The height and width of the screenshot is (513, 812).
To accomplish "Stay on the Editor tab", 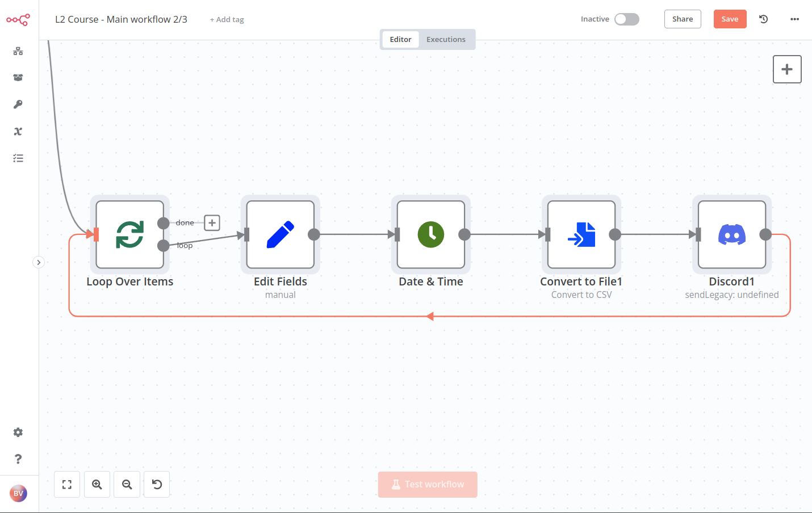I will click(x=400, y=39).
